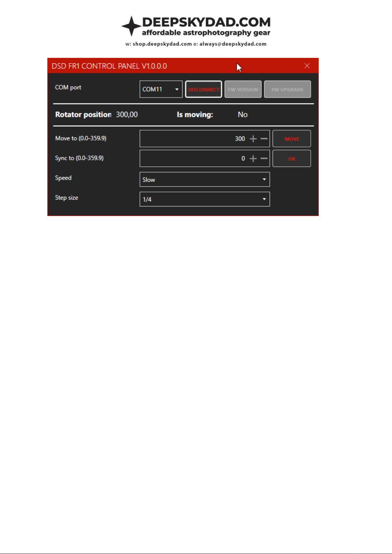Click the FW UPGRADE button
The height and width of the screenshot is (554, 392).
pyautogui.click(x=287, y=89)
